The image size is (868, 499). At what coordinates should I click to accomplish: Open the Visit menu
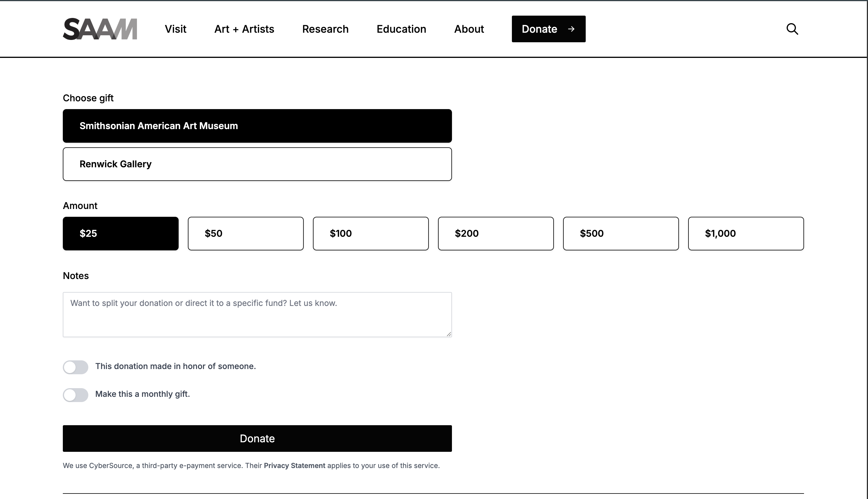175,29
